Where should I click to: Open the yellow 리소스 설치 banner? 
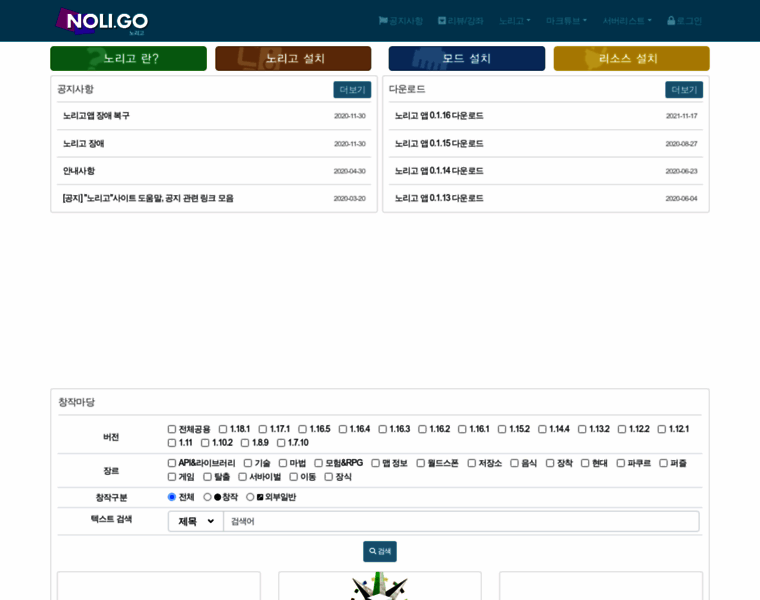pos(632,59)
